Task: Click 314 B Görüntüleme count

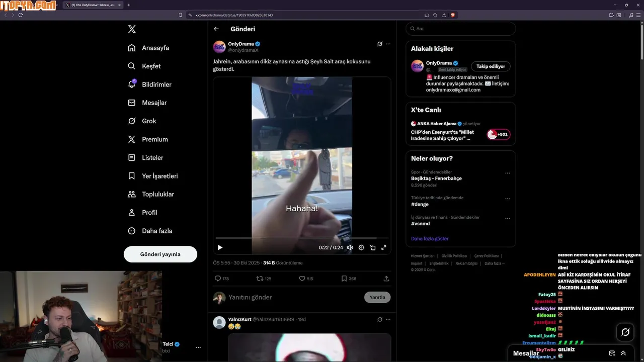Action: coord(283,263)
